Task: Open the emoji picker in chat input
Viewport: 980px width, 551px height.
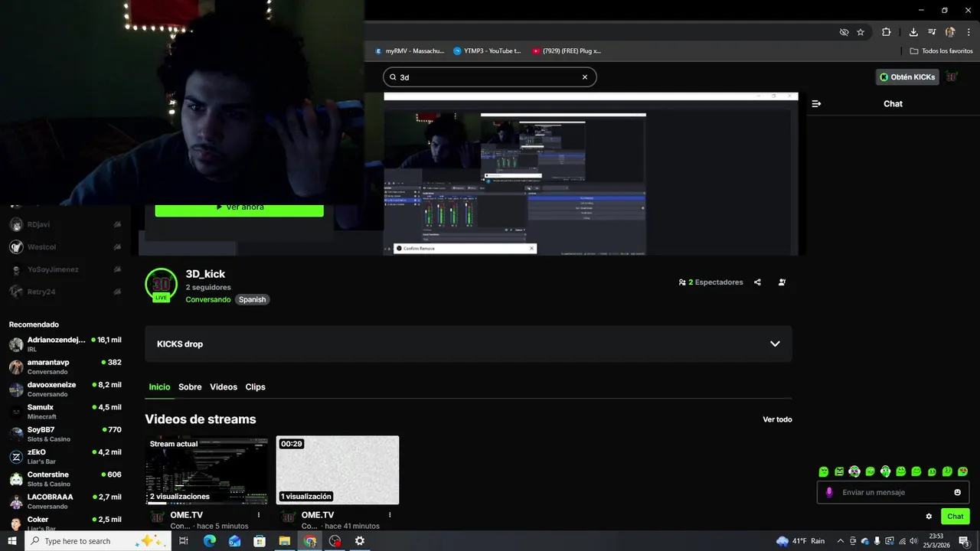Action: point(957,492)
